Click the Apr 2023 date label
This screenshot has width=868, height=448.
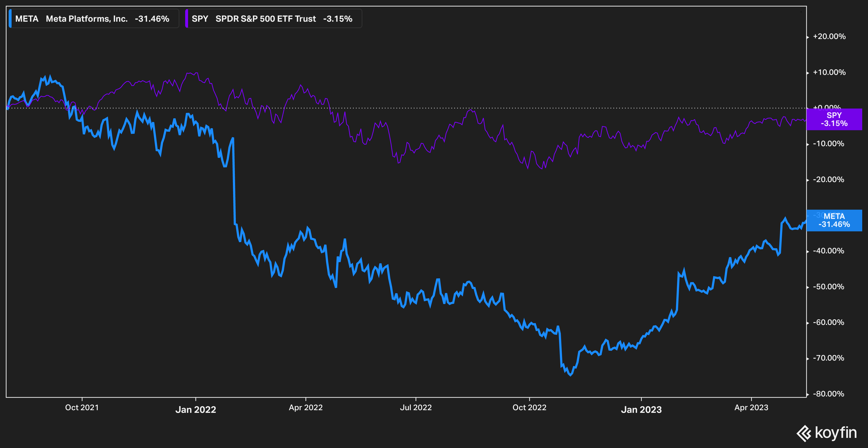tap(751, 408)
